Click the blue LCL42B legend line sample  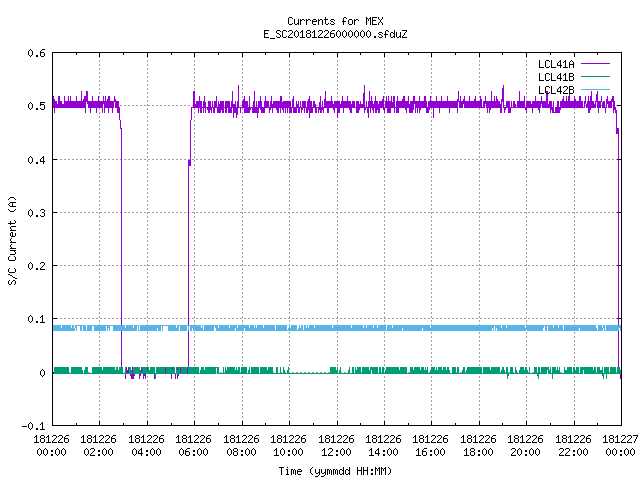pyautogui.click(x=595, y=89)
